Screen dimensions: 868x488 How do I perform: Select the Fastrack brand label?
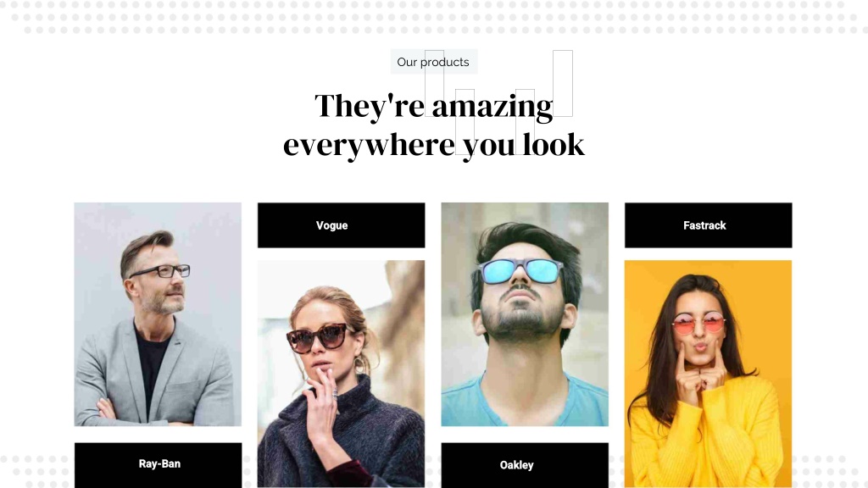(708, 225)
